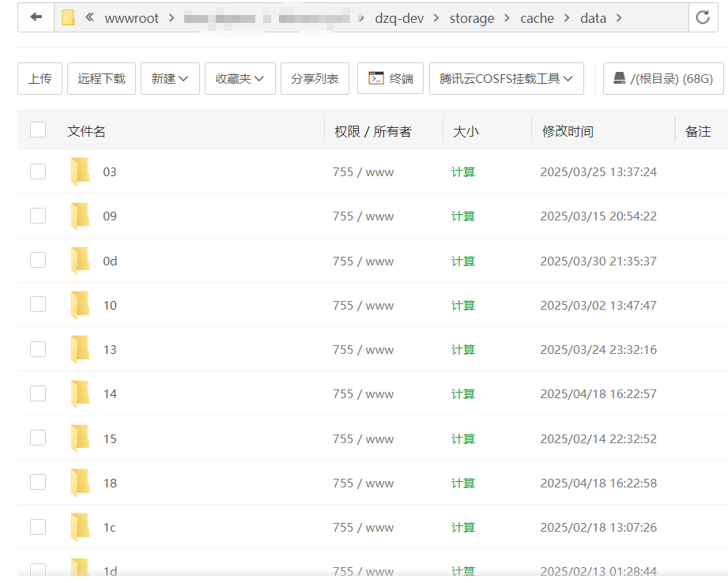Click the folder icon in the path bar
Screen dimensions: 728x583
tap(68, 17)
